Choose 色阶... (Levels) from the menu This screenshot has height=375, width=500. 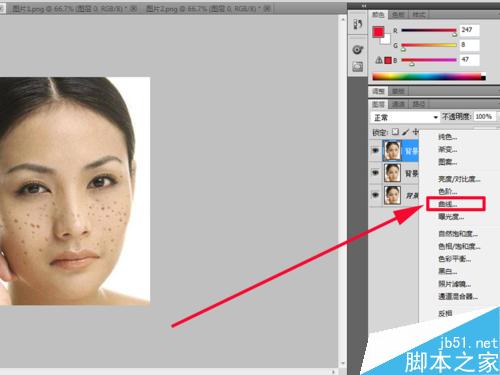pos(448,191)
